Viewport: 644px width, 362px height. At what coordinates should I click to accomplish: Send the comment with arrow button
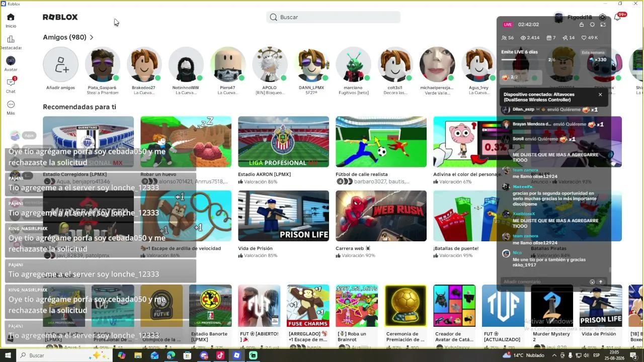(601, 282)
